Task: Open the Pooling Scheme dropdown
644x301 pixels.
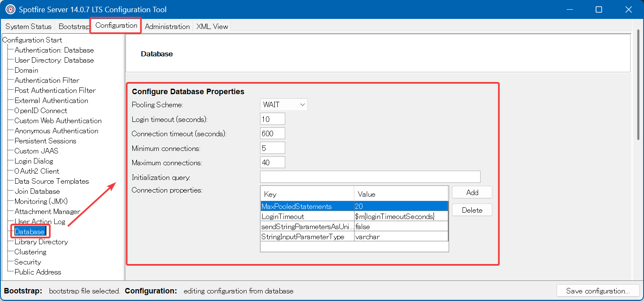Action: coord(284,105)
